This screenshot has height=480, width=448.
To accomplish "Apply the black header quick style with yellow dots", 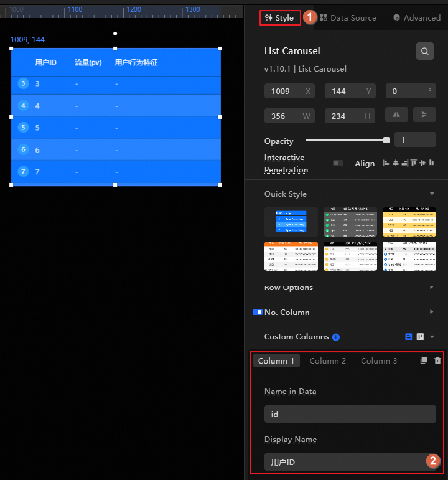I will point(350,256).
